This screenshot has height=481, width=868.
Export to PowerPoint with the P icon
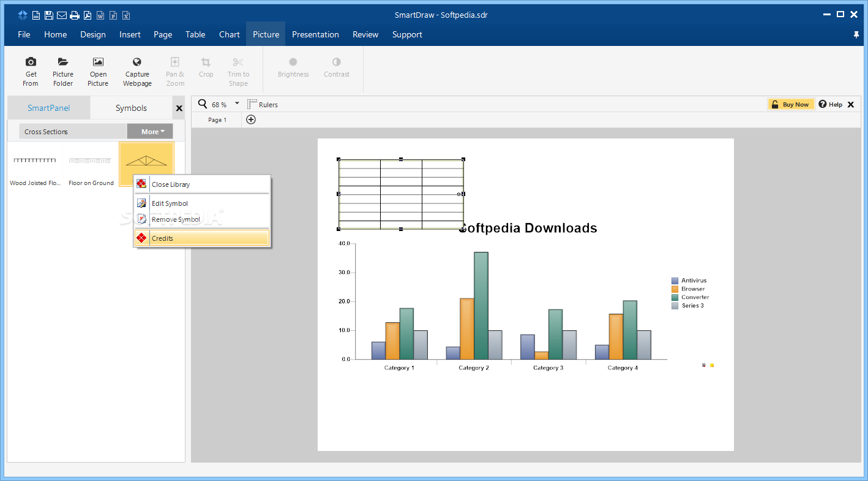click(113, 15)
